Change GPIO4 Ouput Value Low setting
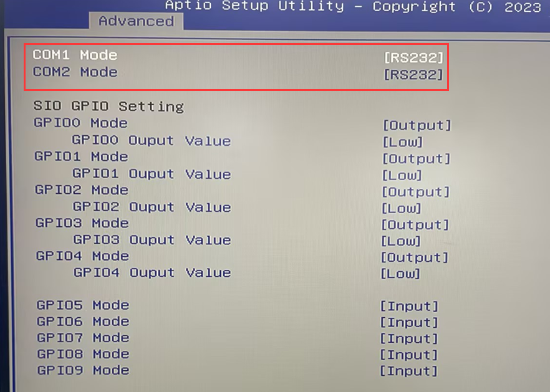This screenshot has height=392, width=550. click(400, 274)
